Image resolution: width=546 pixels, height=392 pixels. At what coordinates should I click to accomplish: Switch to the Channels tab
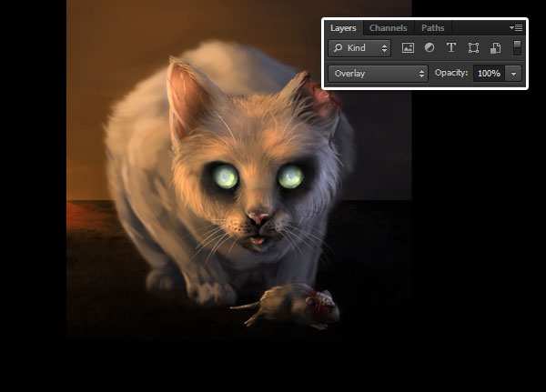389,28
